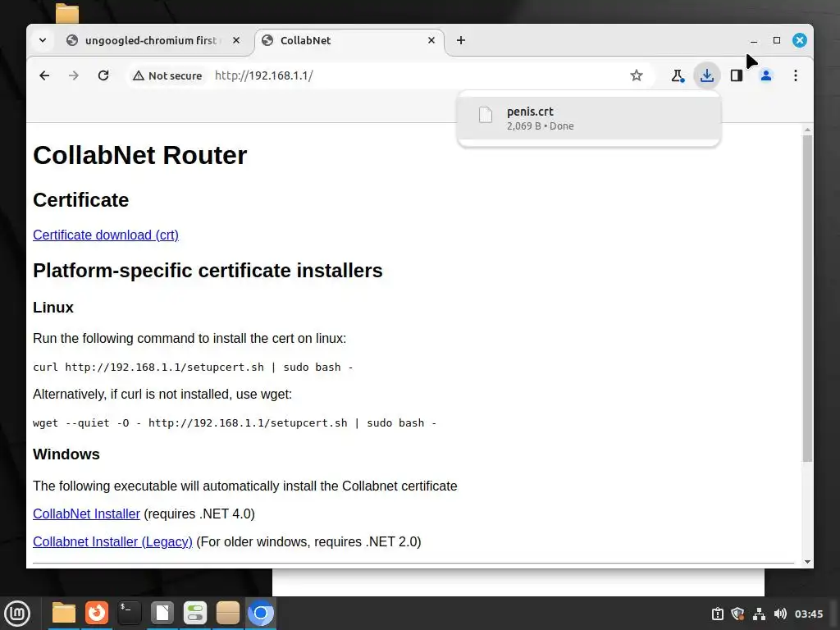The height and width of the screenshot is (630, 840).
Task: Open the network connections tray icon
Action: click(x=759, y=614)
